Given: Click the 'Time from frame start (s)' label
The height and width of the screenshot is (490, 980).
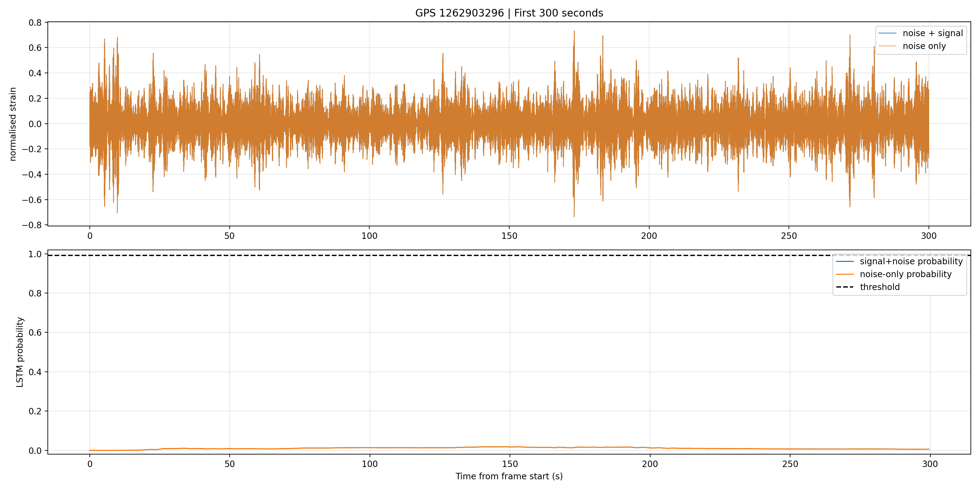Looking at the screenshot, I should click(x=509, y=476).
